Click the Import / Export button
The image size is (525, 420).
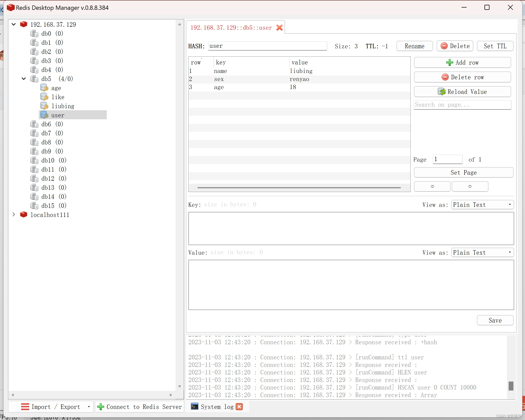(x=51, y=407)
